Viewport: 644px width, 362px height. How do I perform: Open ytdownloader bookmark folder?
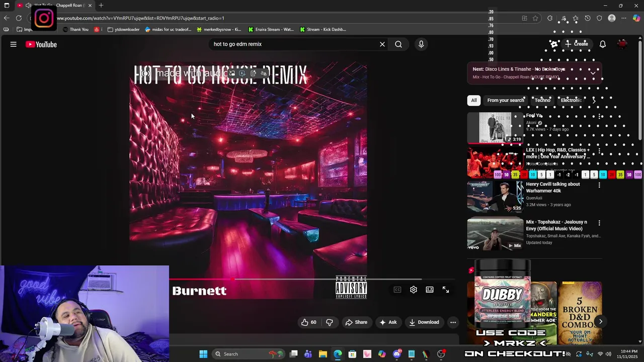123,29
